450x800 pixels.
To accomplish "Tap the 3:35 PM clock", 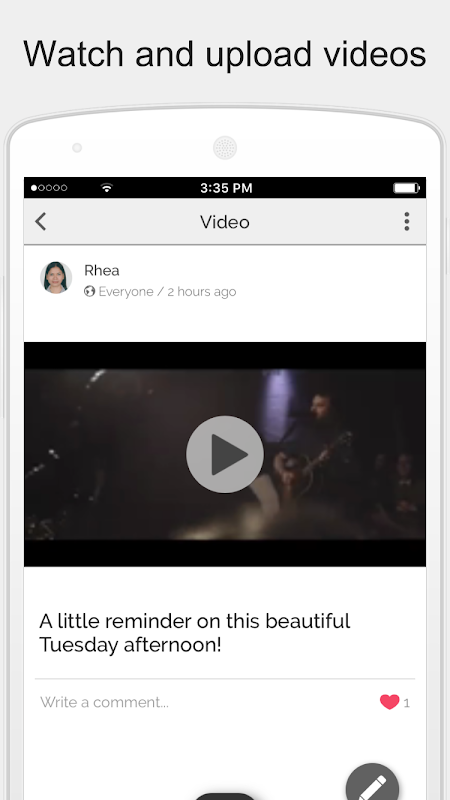I will tap(226, 188).
